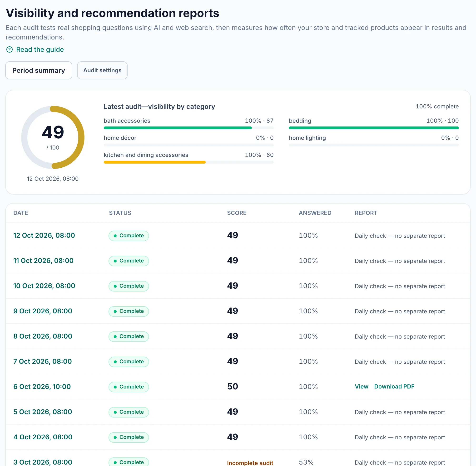Click the home décor category label

pos(120,138)
